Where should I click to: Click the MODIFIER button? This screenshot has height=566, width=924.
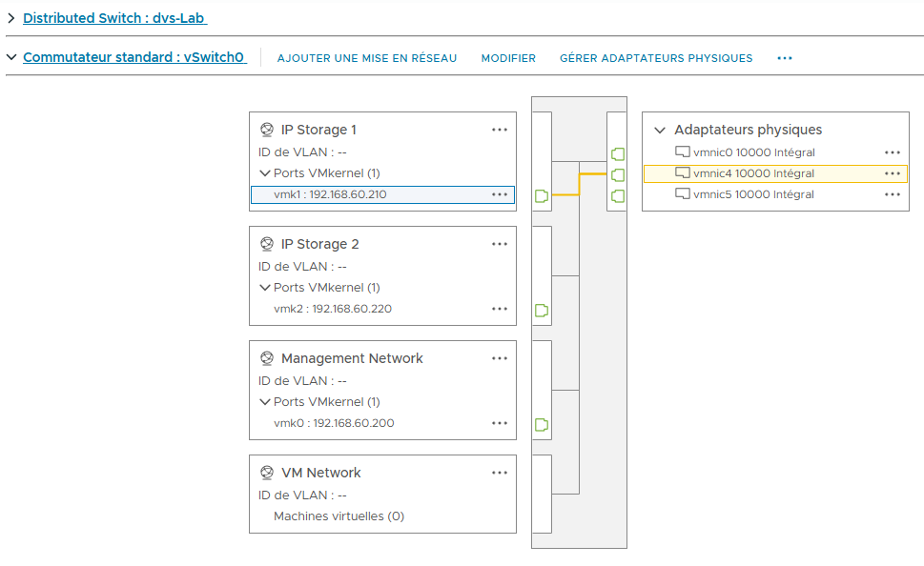click(x=508, y=58)
